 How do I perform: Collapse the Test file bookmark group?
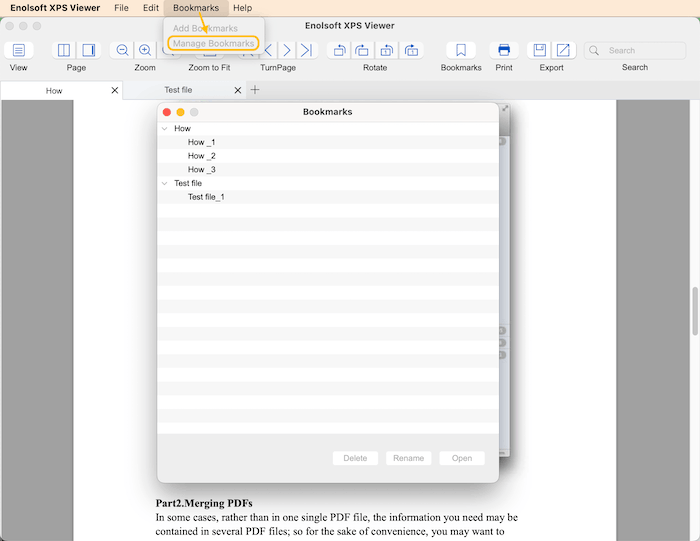point(165,183)
